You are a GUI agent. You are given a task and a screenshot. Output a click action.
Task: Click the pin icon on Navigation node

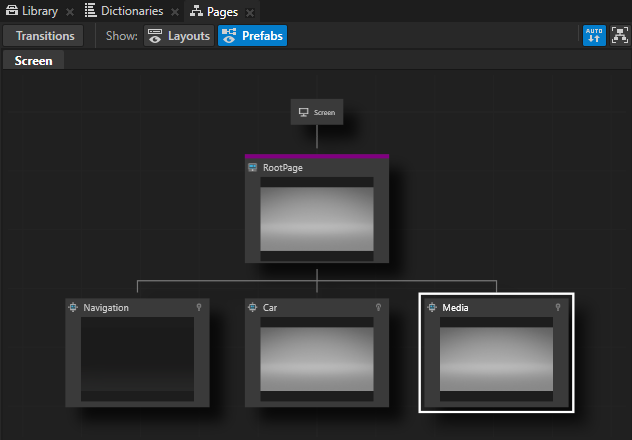pos(199,308)
